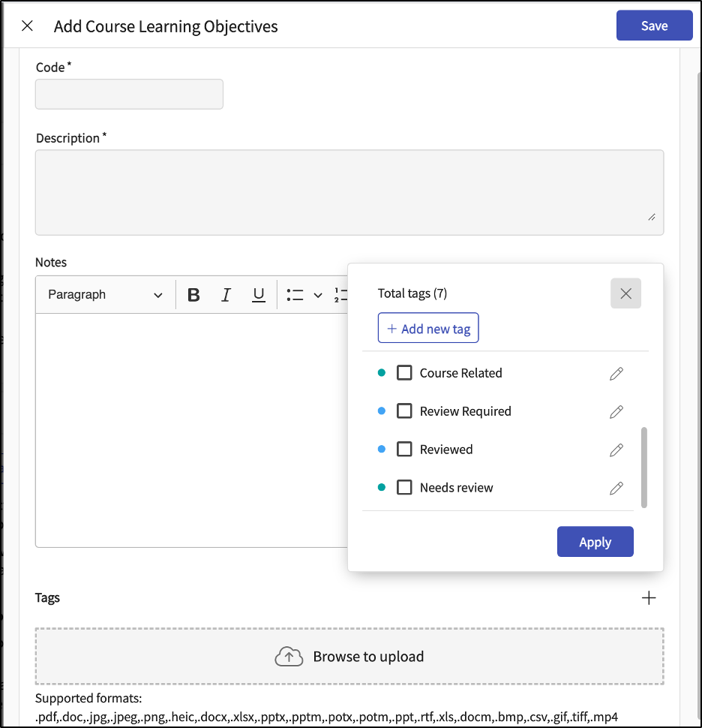Screen dimensions: 702x728
Task: Edit the Course Related tag pencil icon
Action: 616,374
